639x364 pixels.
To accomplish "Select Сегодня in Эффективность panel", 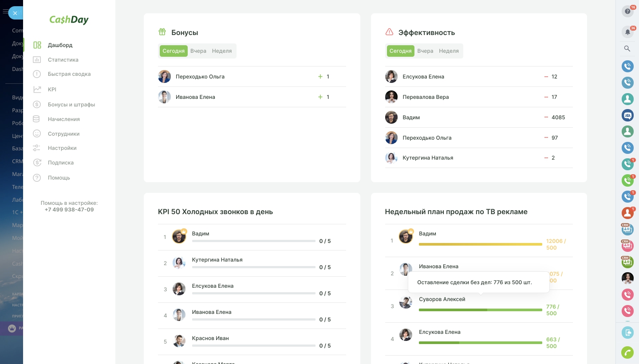I will [400, 51].
